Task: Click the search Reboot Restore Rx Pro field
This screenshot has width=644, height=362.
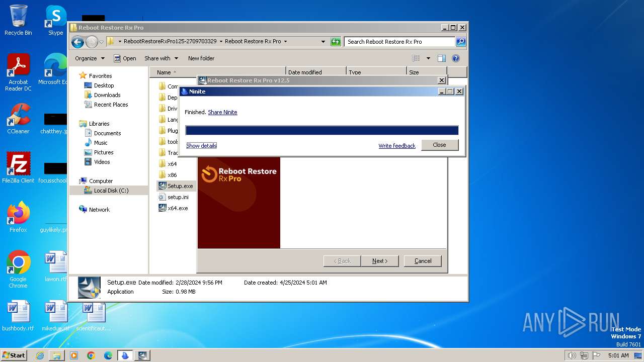Action: point(400,42)
